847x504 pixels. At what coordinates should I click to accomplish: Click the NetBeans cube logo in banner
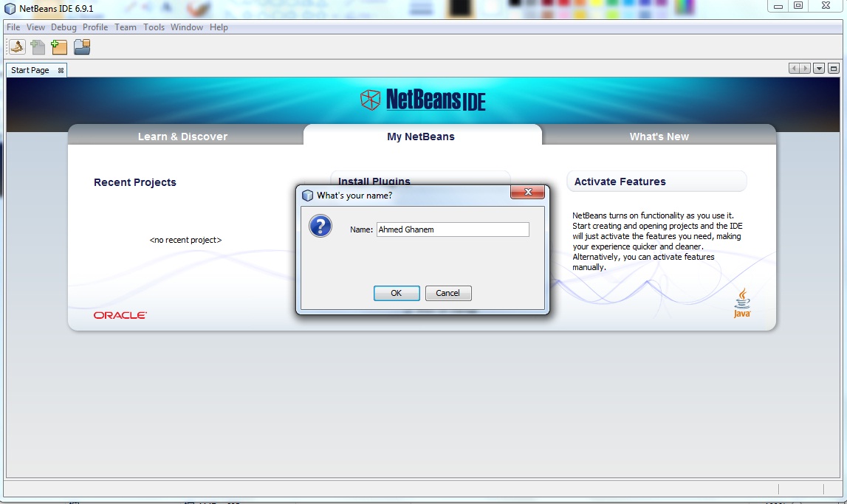point(370,100)
